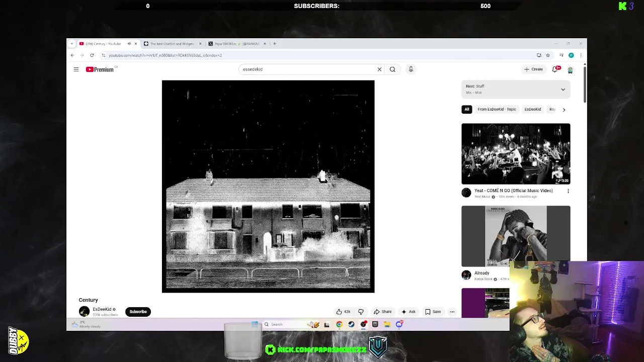Close the Century - YouTube tab
Viewport: 644px width, 362px height.
[x=135, y=44]
